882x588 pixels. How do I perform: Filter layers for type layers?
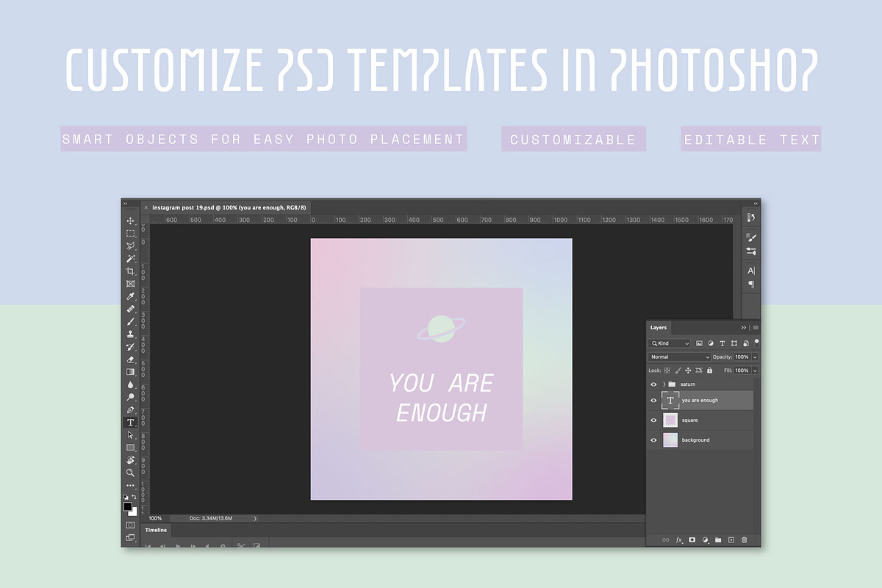click(x=723, y=343)
